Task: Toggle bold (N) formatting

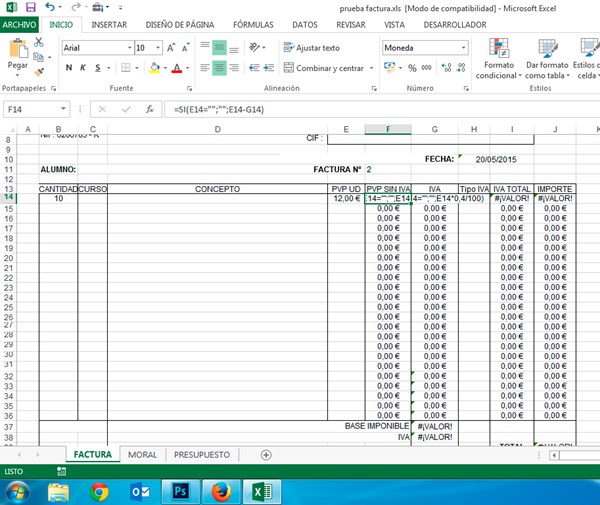Action: tap(68, 68)
